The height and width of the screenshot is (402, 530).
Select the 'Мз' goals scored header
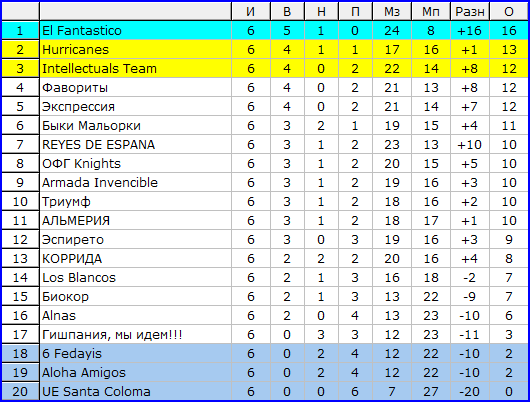[x=392, y=11]
